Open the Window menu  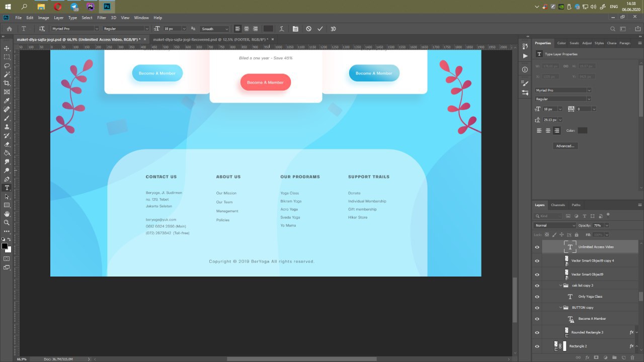click(141, 18)
